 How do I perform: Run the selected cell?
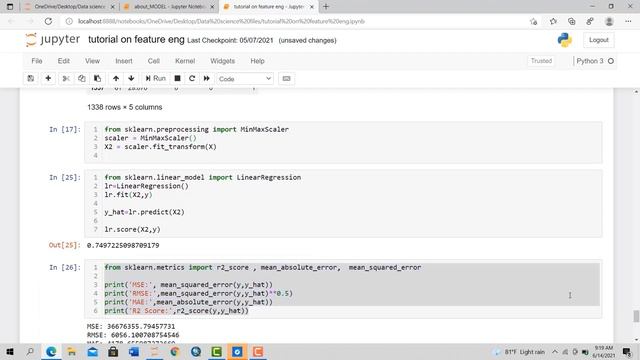(x=156, y=78)
